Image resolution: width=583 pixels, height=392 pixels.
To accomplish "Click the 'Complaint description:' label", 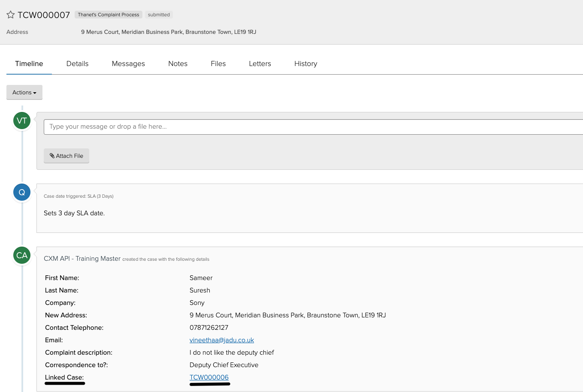I will 79,353.
